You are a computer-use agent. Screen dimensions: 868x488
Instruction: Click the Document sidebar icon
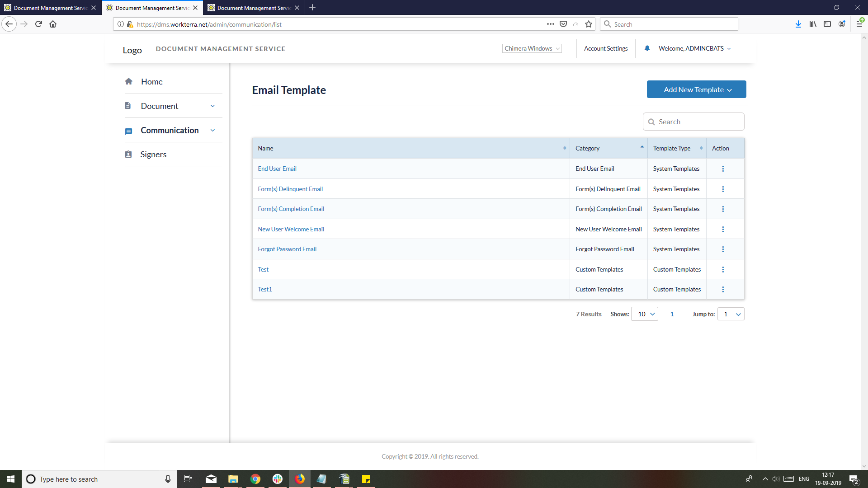(x=129, y=105)
